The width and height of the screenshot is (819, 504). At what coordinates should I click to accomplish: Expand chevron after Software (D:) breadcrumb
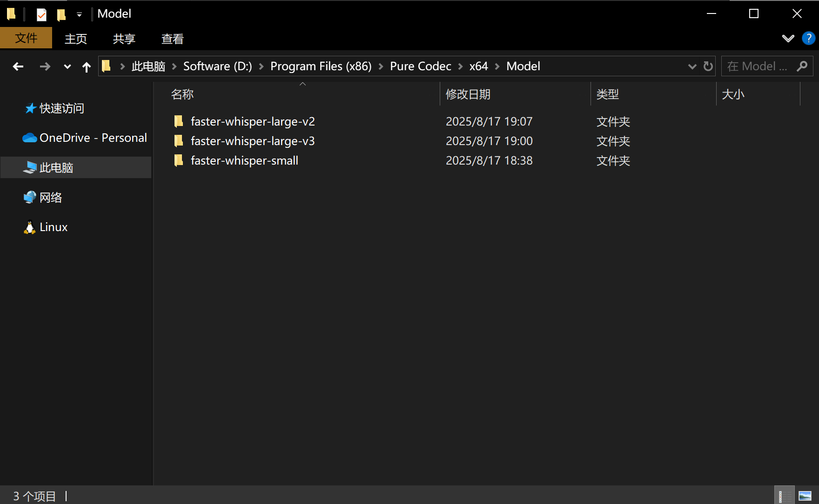point(261,66)
